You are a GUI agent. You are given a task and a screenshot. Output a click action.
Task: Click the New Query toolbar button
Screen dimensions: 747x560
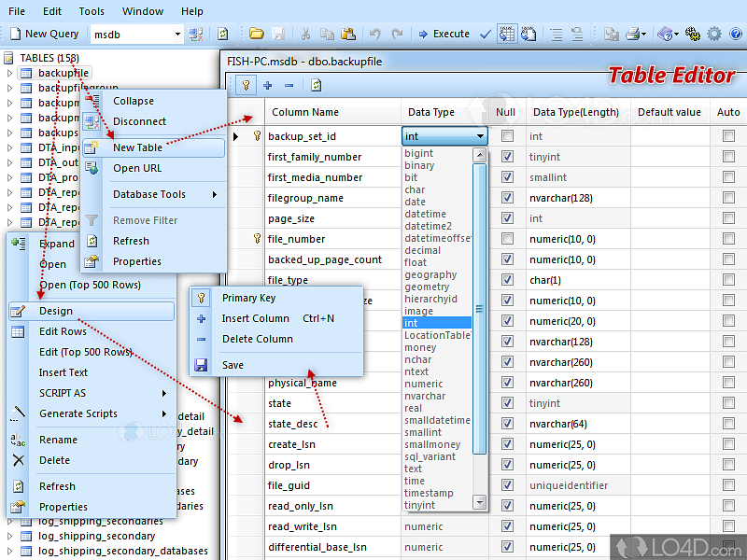pos(44,34)
